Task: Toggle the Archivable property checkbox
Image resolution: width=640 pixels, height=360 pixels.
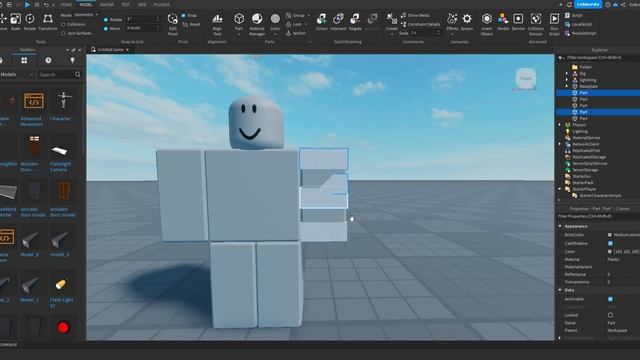Action: pyautogui.click(x=610, y=299)
